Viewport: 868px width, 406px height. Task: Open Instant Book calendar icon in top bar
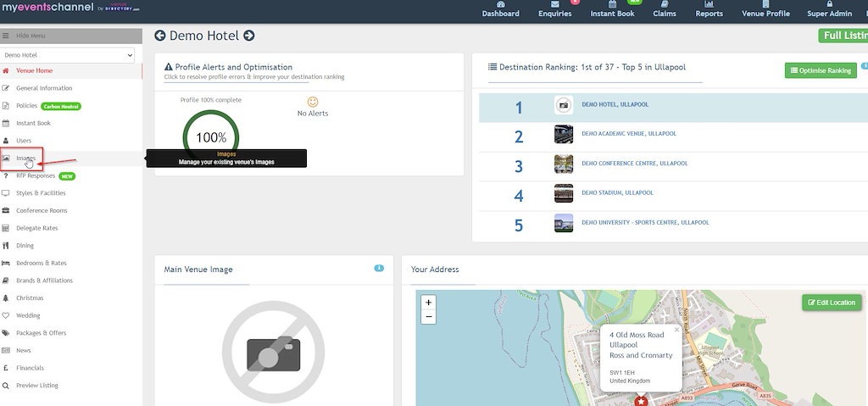click(612, 4)
